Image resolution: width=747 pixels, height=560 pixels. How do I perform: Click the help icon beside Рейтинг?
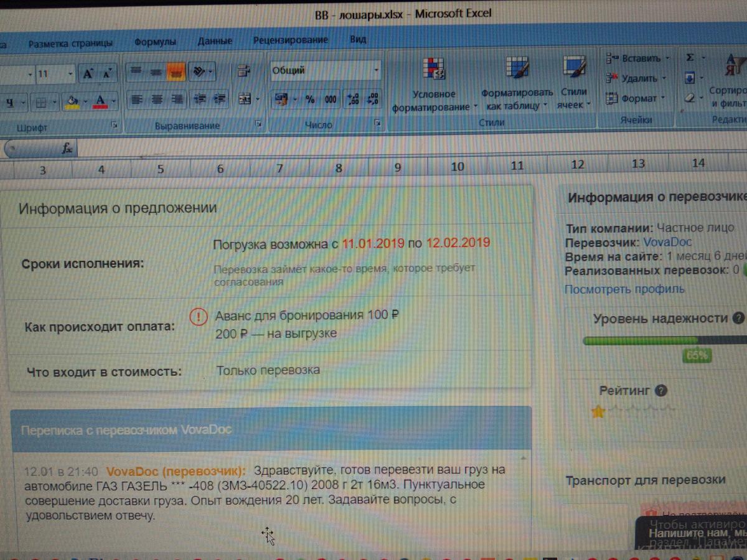pyautogui.click(x=661, y=391)
